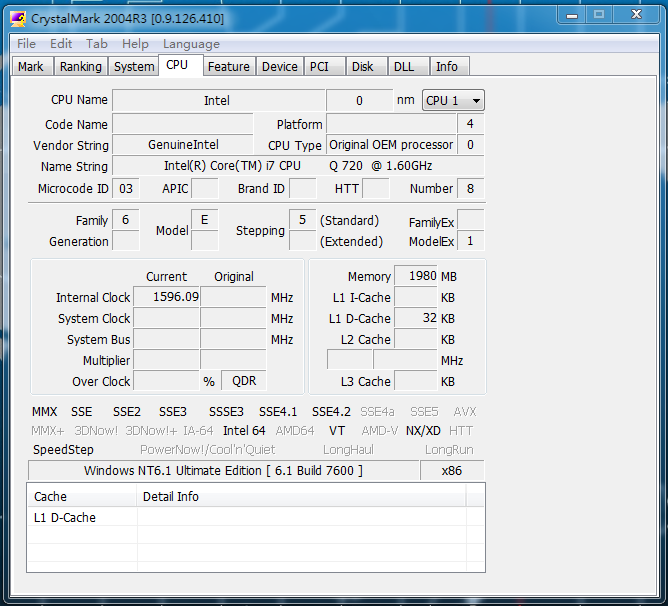Click the L1 D-Cache field showing 32
Screen dimensions: 668x606
coord(416,318)
